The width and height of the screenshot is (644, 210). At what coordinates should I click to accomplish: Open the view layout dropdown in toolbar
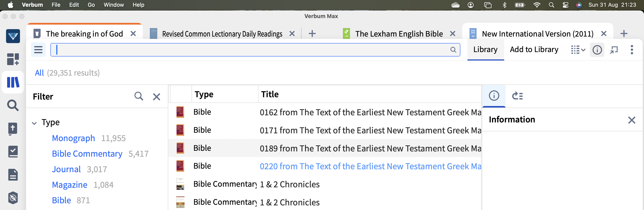578,50
